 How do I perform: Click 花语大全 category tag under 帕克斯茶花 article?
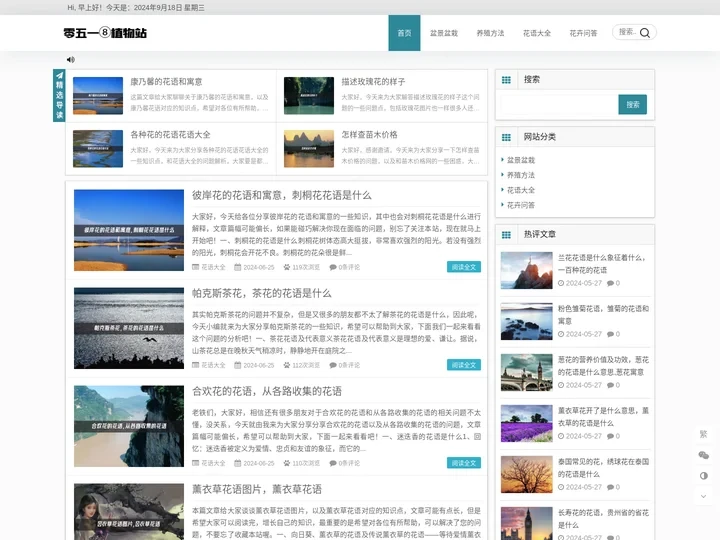click(213, 365)
